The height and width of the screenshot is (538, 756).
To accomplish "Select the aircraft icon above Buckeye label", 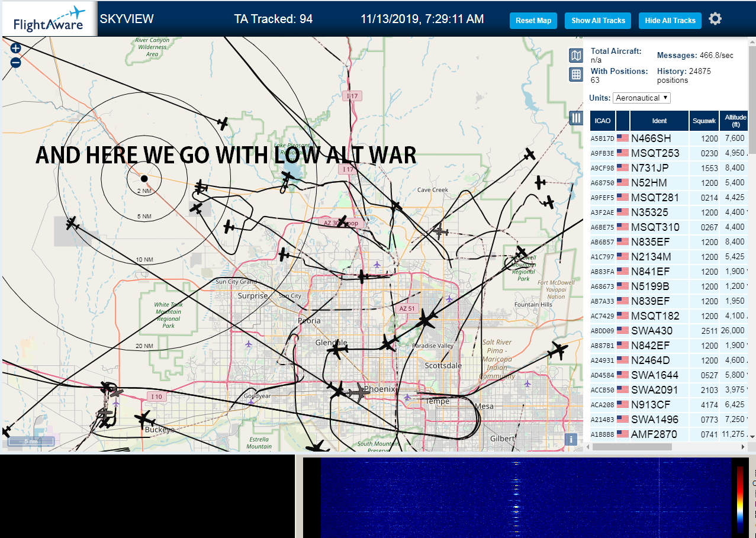I will [x=144, y=419].
